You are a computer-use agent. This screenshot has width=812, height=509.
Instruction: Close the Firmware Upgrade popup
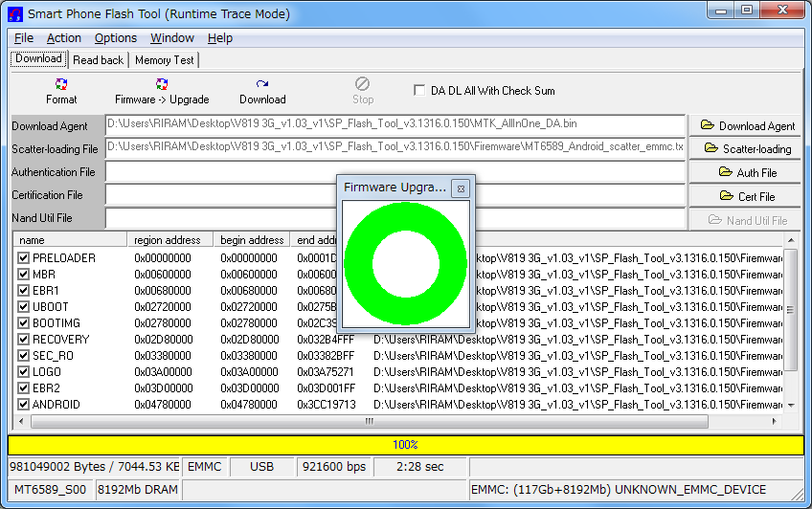pos(461,188)
